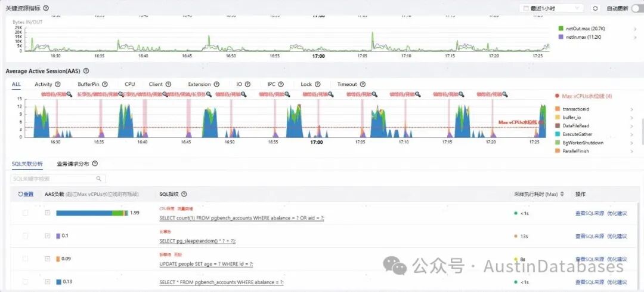Click 查看SQL来源 for the pg_sleep row
The image size is (644, 292).
(589, 236)
